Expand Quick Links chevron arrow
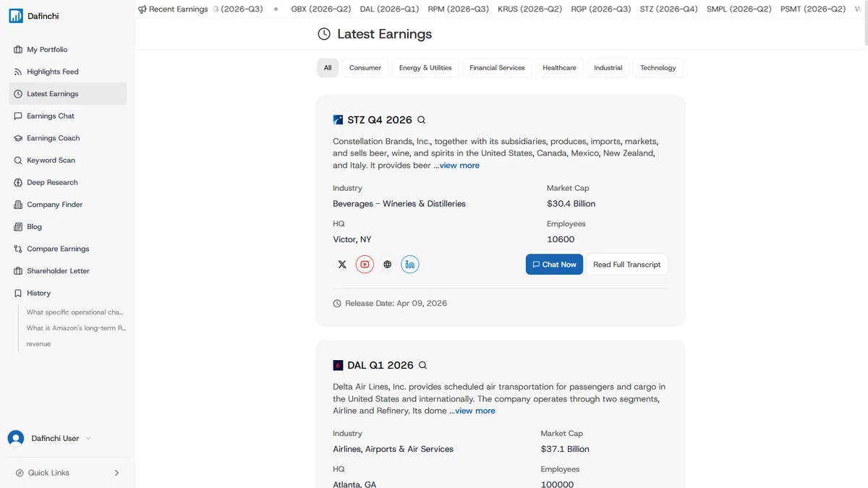The image size is (868, 488). 116,473
